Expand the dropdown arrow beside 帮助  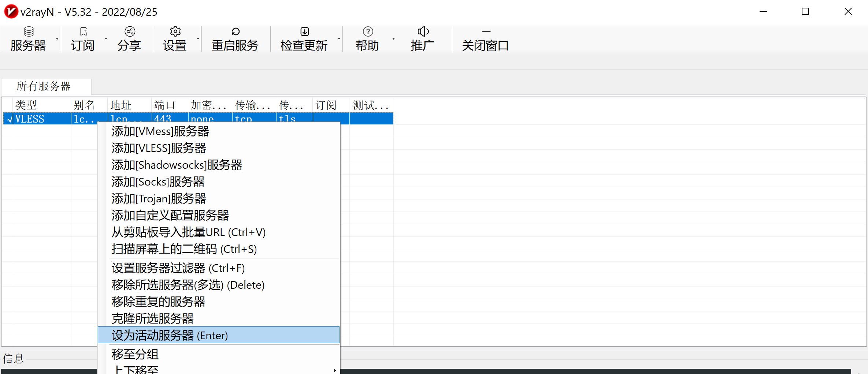(393, 39)
